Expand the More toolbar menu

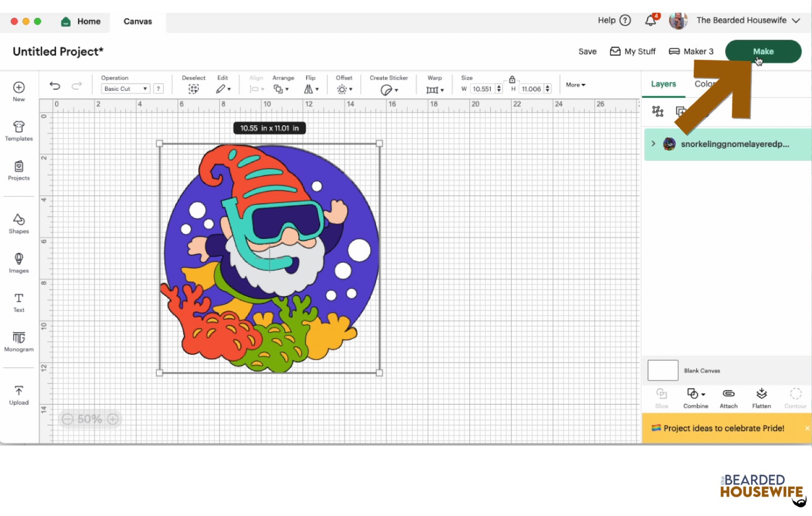pos(576,85)
